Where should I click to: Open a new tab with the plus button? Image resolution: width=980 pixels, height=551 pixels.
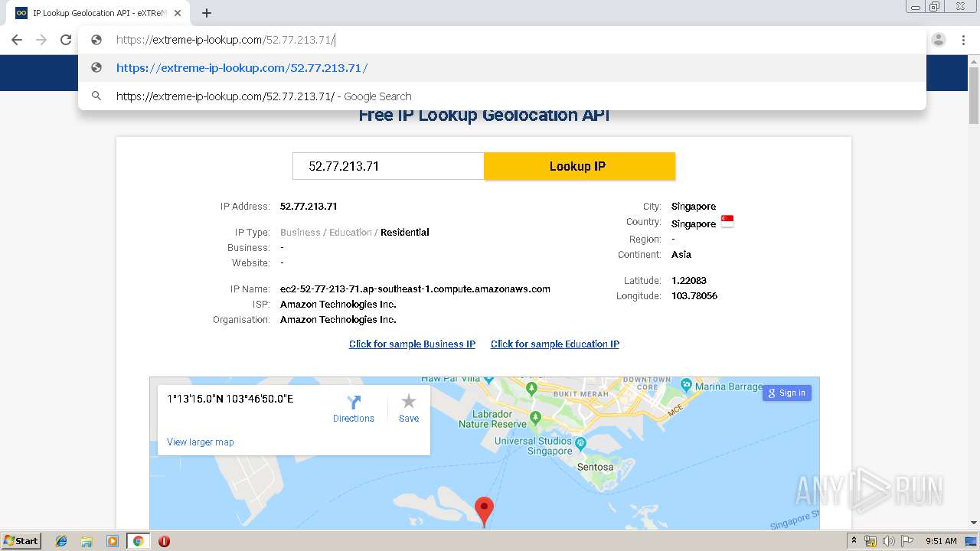(207, 13)
